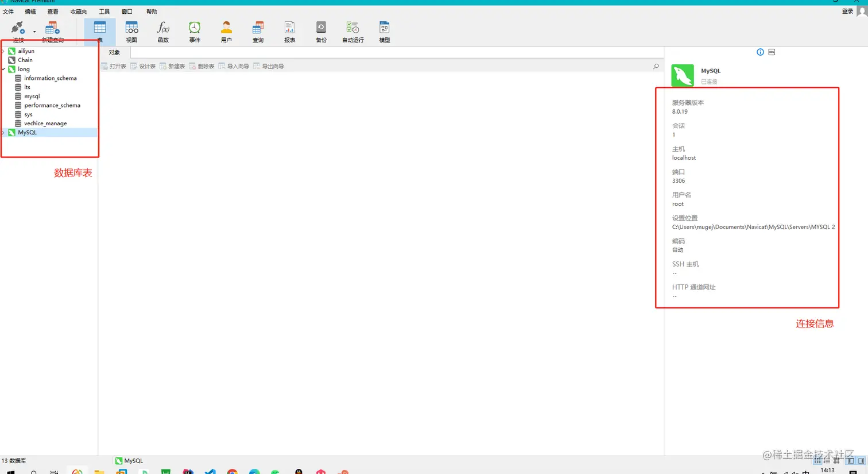Viewport: 868px width, 474px height.
Task: Toggle the information pane icon at bottom-right corner
Action: (x=861, y=461)
